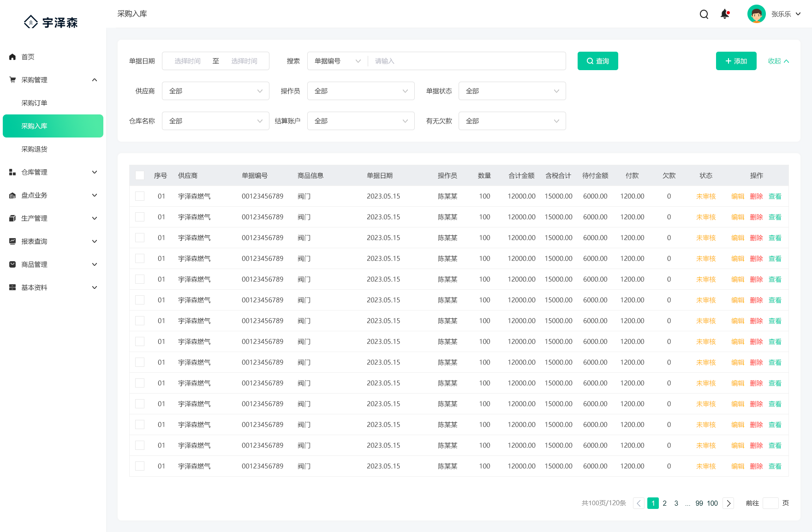
Task: Click the 前往 page jump input box
Action: click(x=770, y=503)
